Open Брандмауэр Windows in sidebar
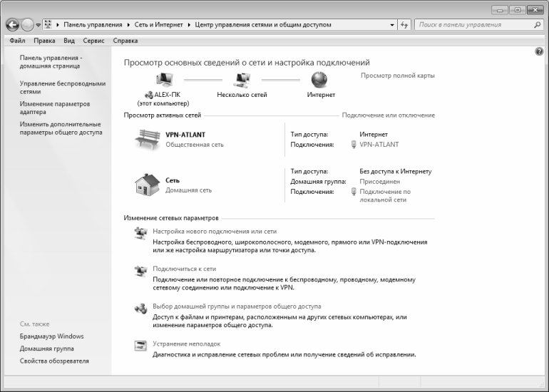Viewport: 549px width, 392px height. click(x=51, y=336)
